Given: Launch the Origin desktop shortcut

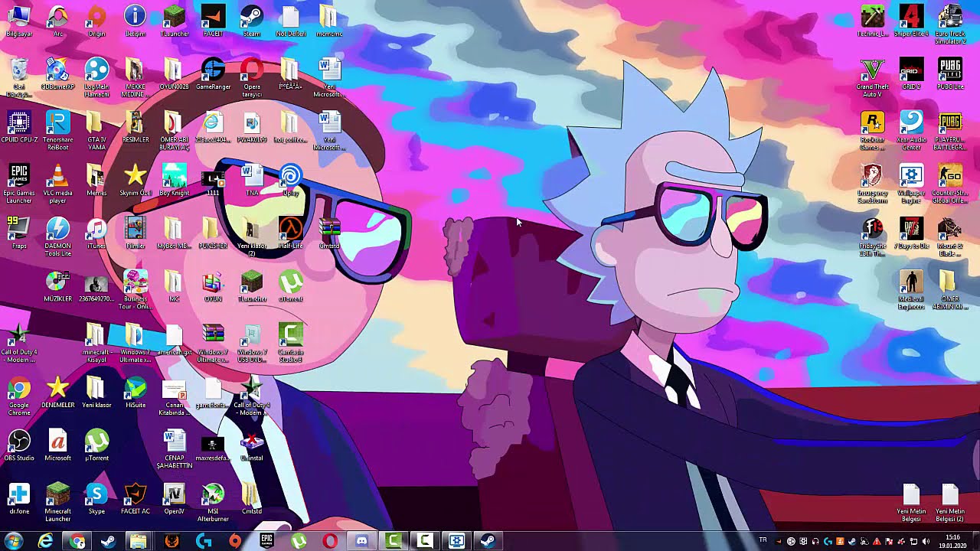Looking at the screenshot, I should tap(96, 21).
